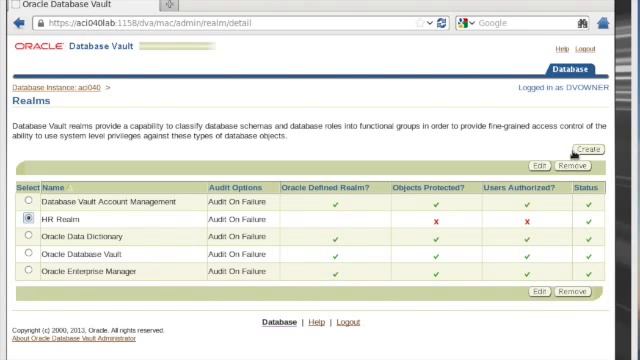Click the Oracle logo

pyautogui.click(x=39, y=46)
